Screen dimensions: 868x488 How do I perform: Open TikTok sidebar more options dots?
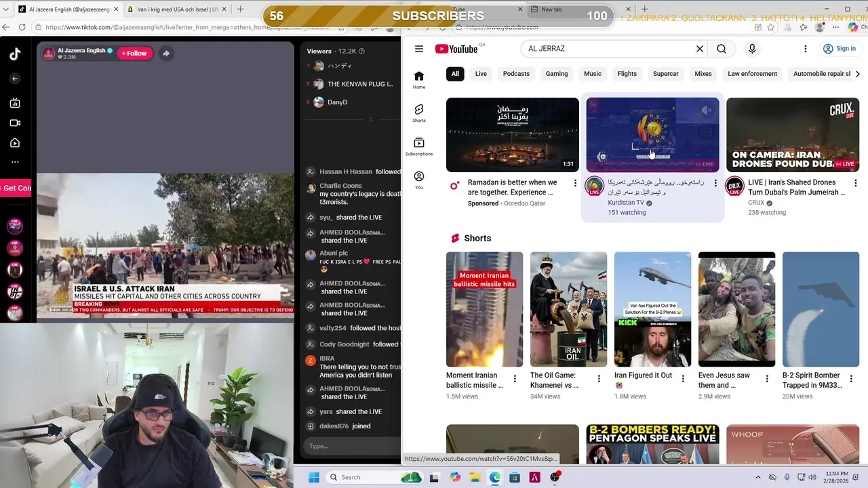coord(15,162)
